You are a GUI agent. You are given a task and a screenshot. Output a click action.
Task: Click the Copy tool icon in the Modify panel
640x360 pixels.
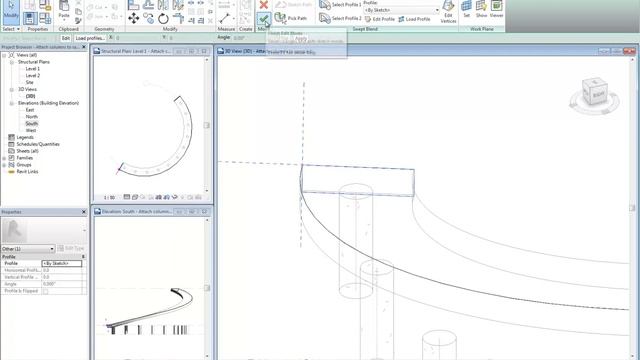(148, 18)
